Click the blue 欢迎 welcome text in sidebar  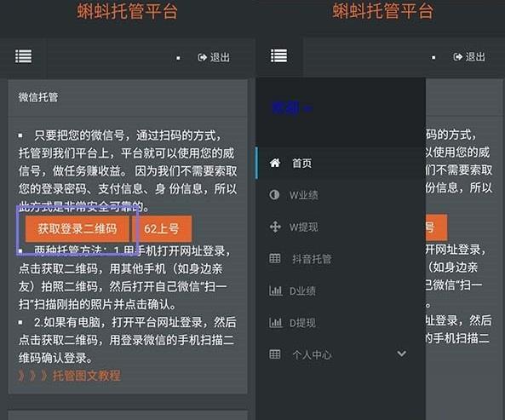(291, 108)
